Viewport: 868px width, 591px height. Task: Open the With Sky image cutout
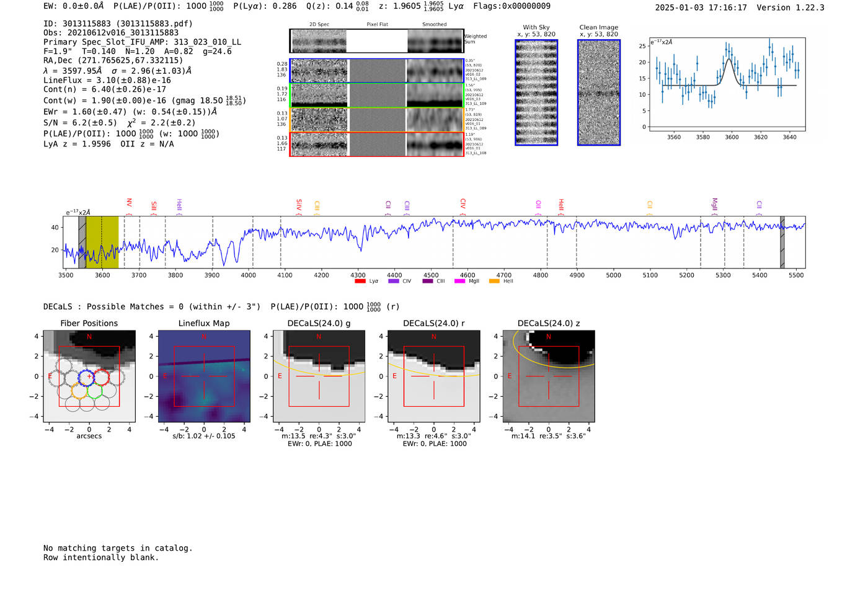pos(536,92)
